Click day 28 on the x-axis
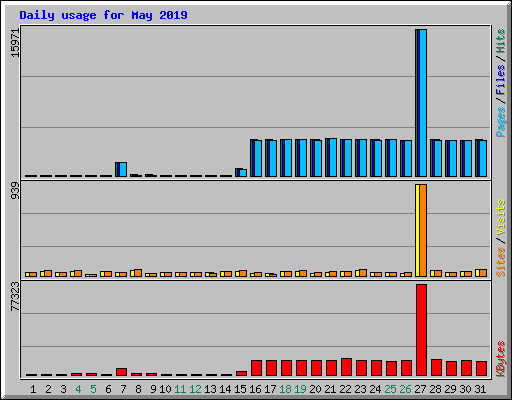The width and height of the screenshot is (512, 400). pos(435,389)
